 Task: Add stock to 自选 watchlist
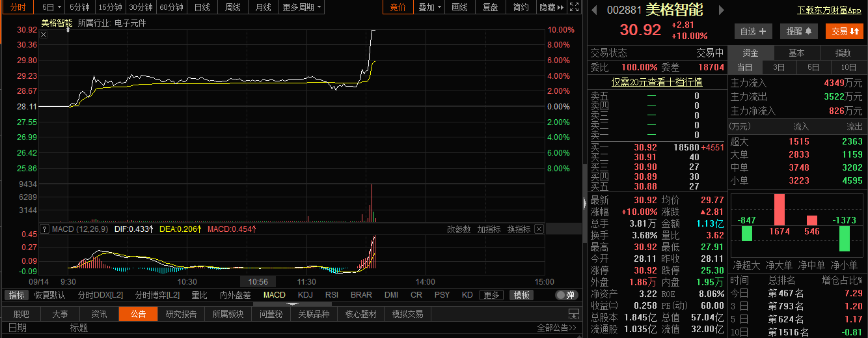[753, 31]
